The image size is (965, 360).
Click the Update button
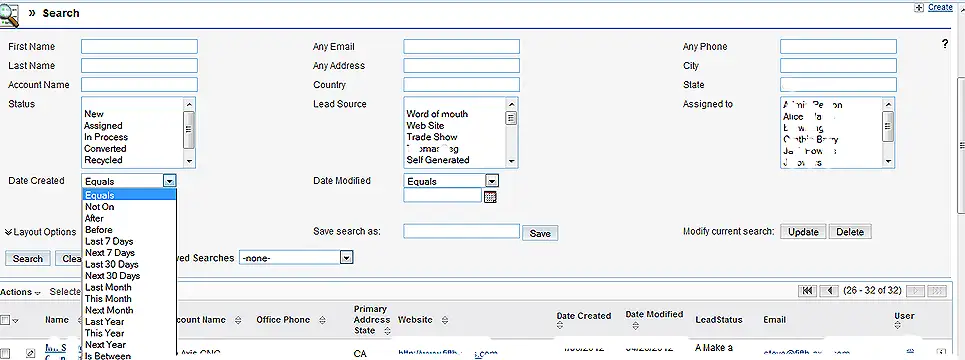[803, 232]
